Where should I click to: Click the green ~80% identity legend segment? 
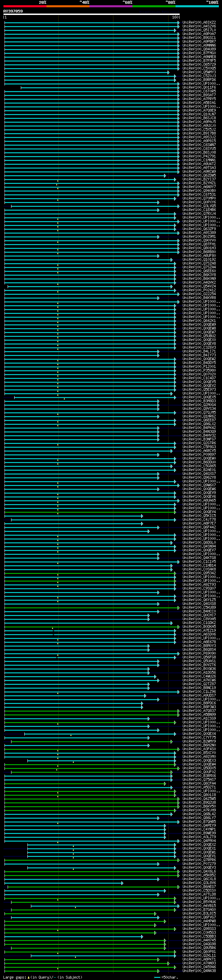[x=154, y=6]
